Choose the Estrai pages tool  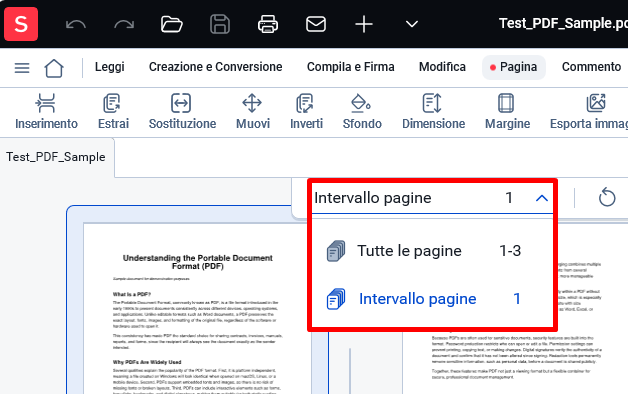click(x=113, y=112)
